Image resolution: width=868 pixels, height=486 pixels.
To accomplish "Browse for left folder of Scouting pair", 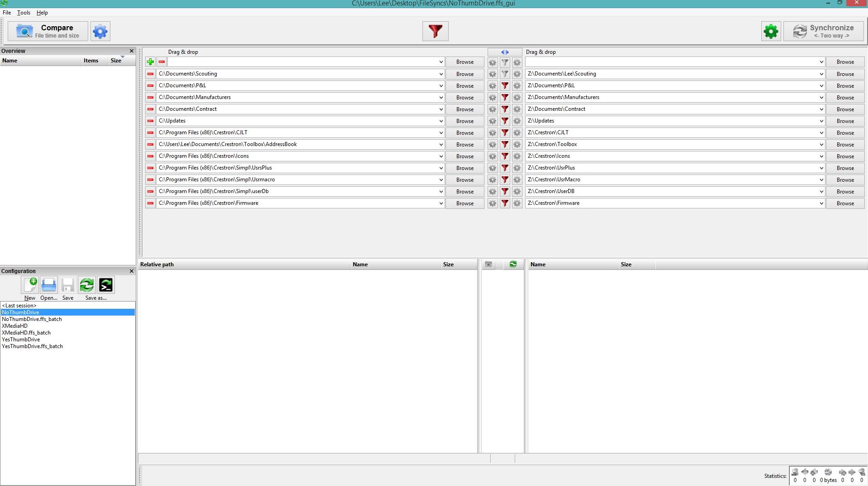I will click(465, 74).
